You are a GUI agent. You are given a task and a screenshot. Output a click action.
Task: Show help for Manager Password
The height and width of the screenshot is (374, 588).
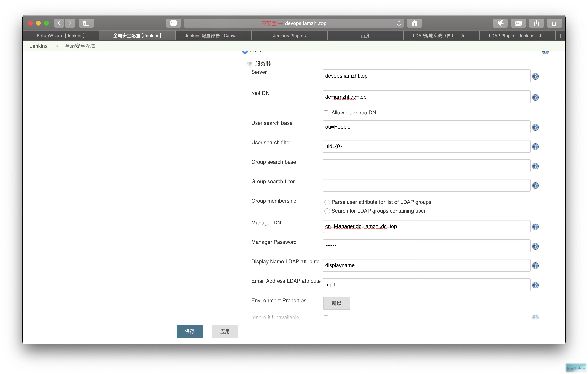click(535, 246)
